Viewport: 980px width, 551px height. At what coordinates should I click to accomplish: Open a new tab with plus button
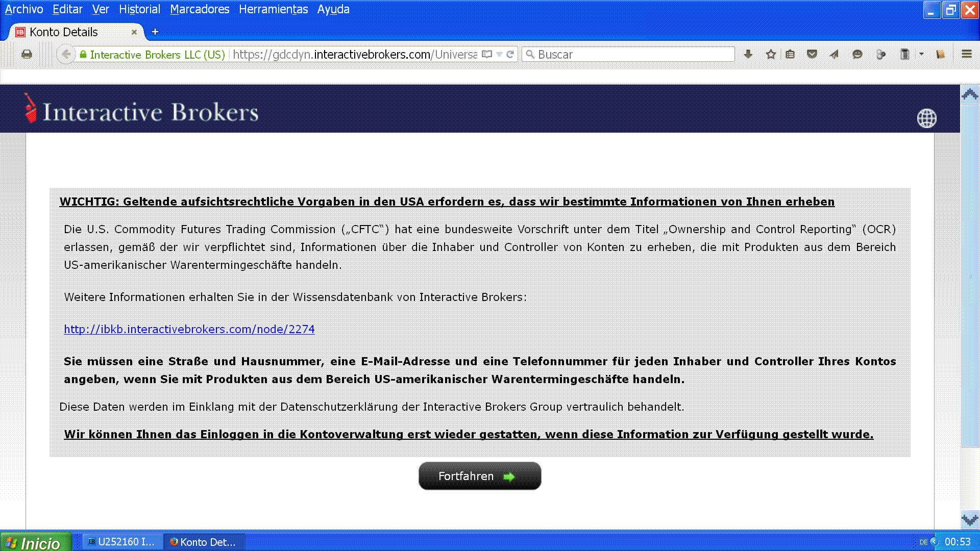point(155,32)
